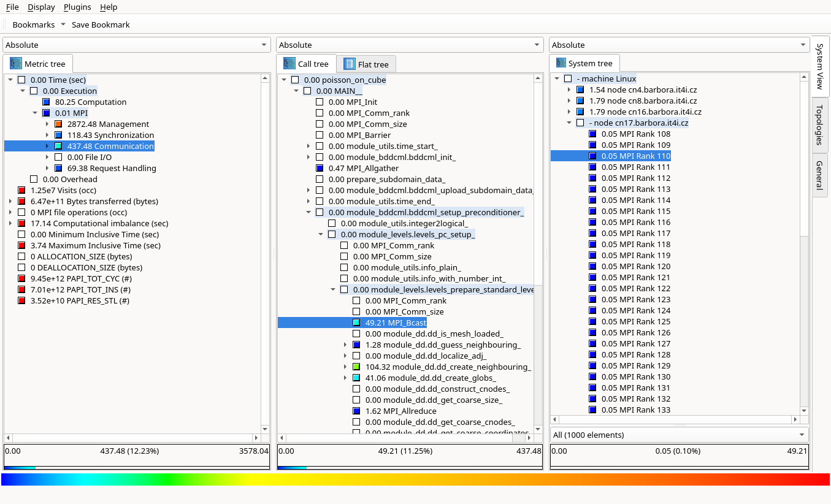Open the Absolute dropdown above System tree

(x=680, y=45)
